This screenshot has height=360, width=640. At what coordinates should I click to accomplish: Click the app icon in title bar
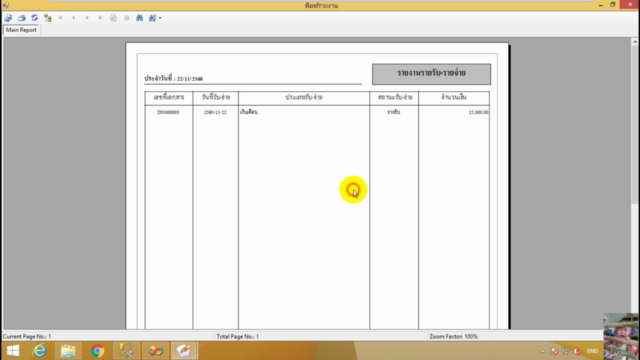click(x=6, y=5)
